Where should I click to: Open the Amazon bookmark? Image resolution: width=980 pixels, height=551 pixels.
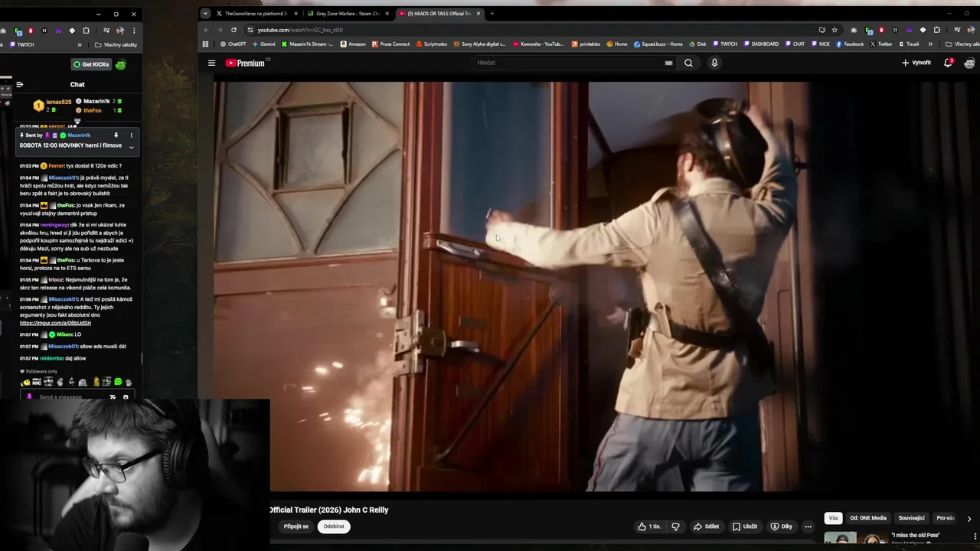coord(353,44)
